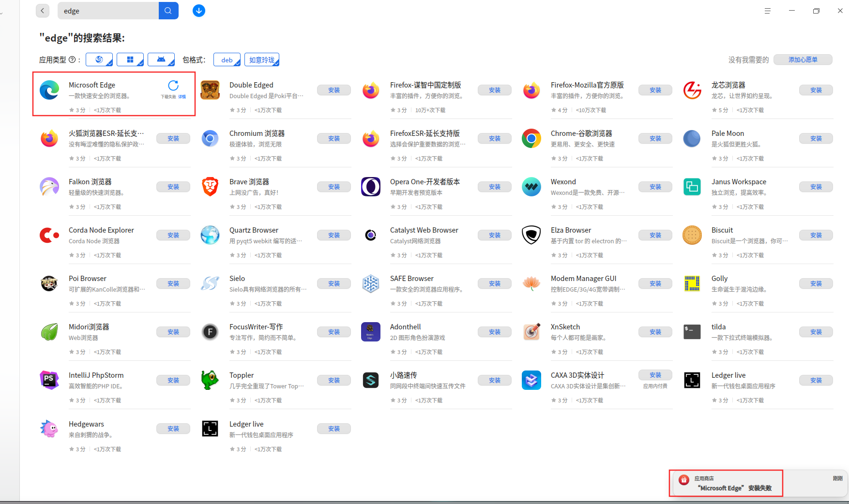The height and width of the screenshot is (504, 849).
Task: Open the Golly app icon
Action: pos(692,283)
